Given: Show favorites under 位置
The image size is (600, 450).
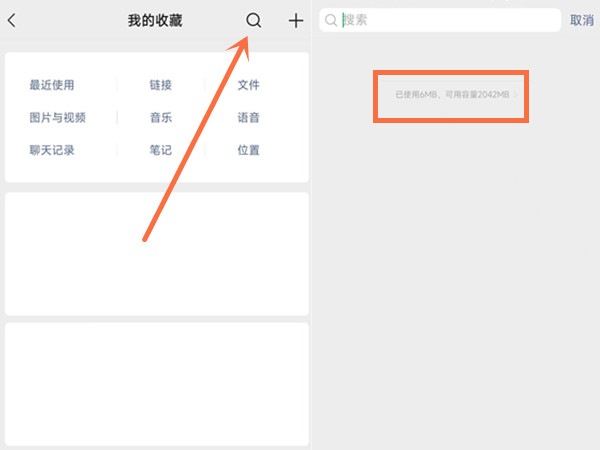Looking at the screenshot, I should [249, 151].
